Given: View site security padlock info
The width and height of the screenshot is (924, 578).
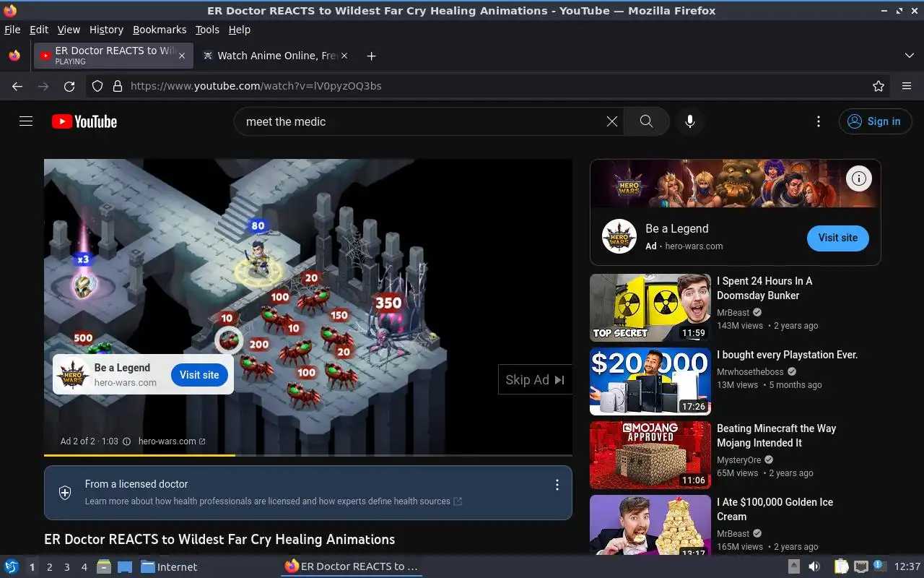Looking at the screenshot, I should click(x=118, y=86).
